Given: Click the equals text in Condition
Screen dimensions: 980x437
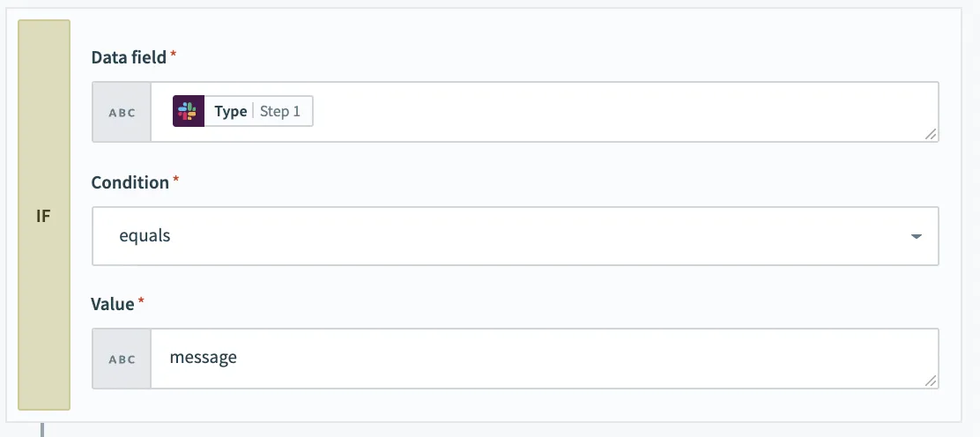Looking at the screenshot, I should tap(145, 236).
